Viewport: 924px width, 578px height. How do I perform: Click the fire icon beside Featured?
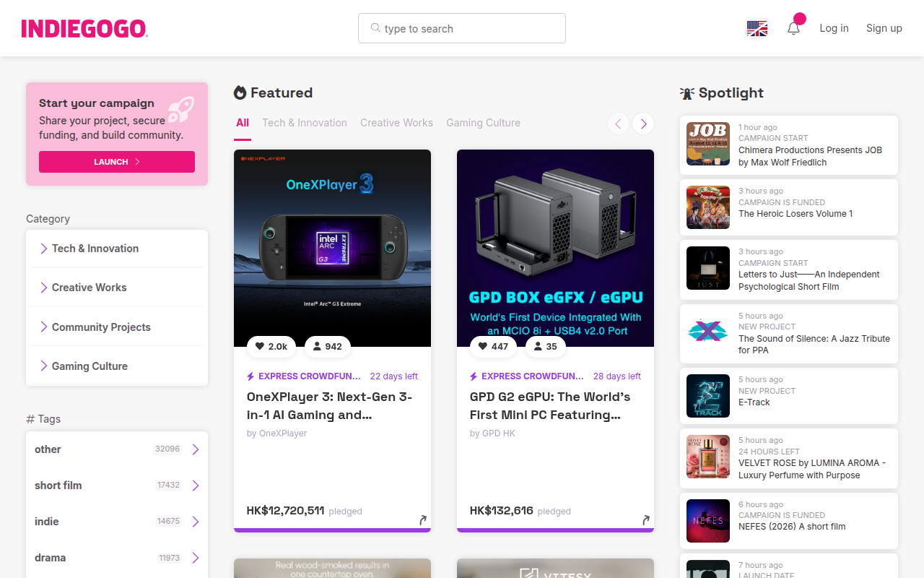(240, 92)
